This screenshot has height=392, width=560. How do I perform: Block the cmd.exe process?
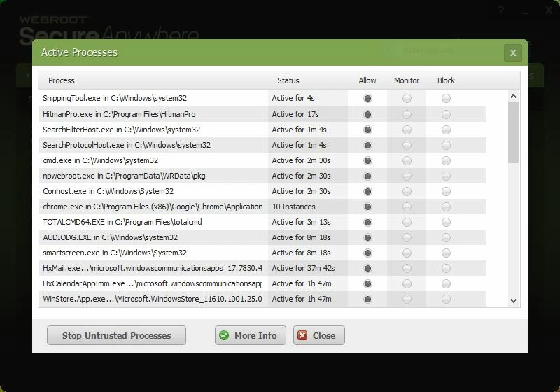point(446,160)
